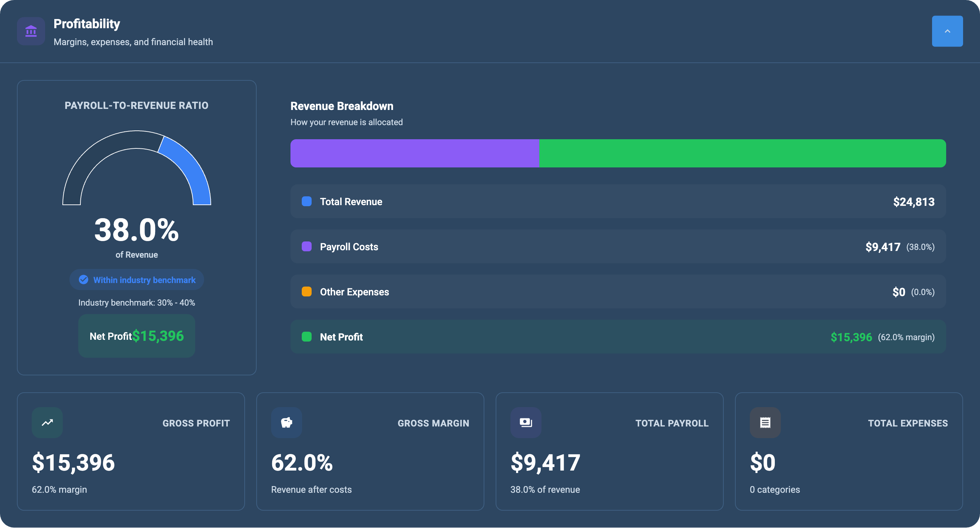Click the Total Revenue blue legend square
This screenshot has width=980, height=528.
(x=307, y=202)
